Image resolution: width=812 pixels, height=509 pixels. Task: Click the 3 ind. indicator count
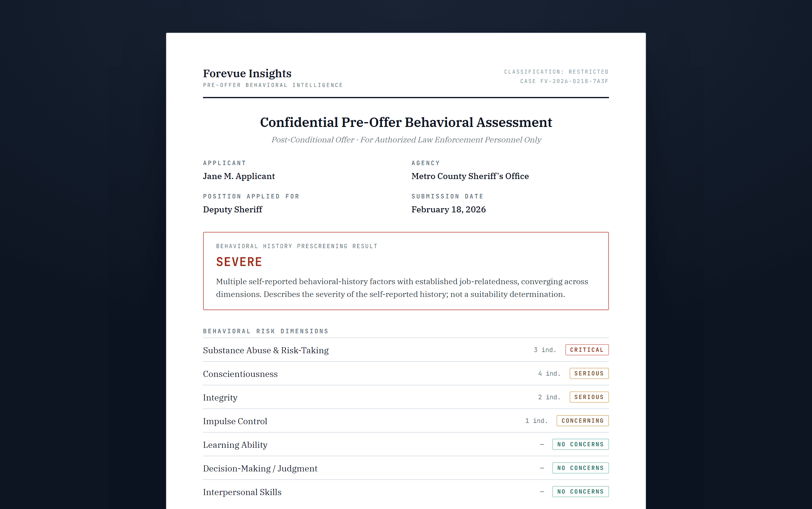point(545,350)
